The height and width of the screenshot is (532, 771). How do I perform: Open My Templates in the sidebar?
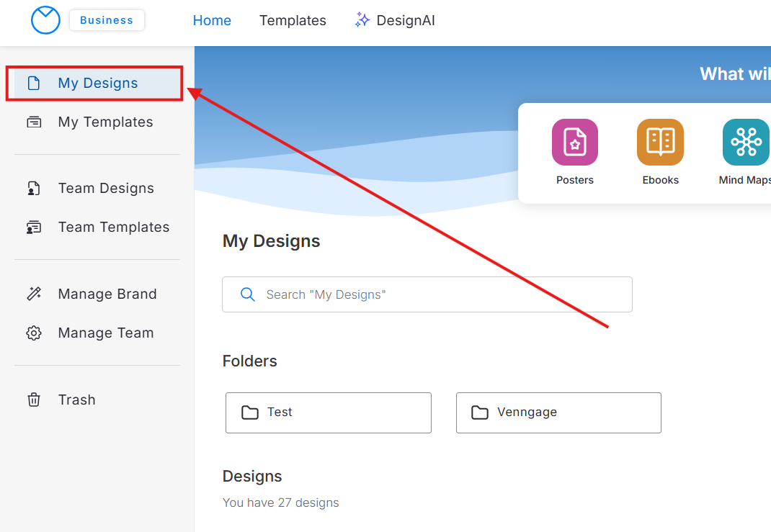[105, 122]
